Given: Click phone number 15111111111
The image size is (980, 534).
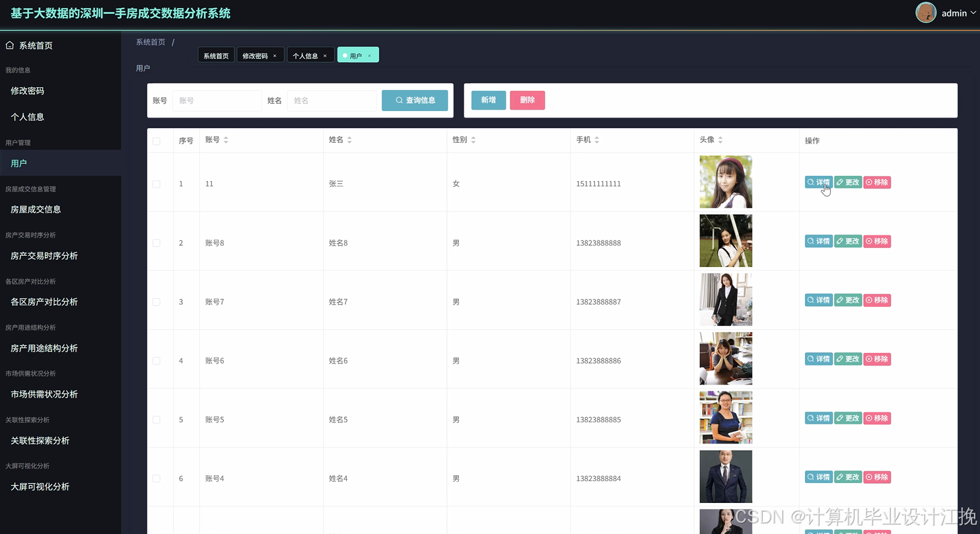Looking at the screenshot, I should (598, 184).
